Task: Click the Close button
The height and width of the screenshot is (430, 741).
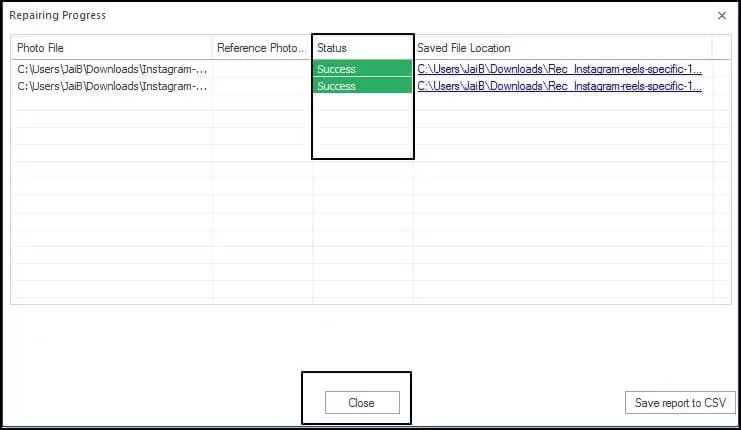Action: click(x=362, y=403)
